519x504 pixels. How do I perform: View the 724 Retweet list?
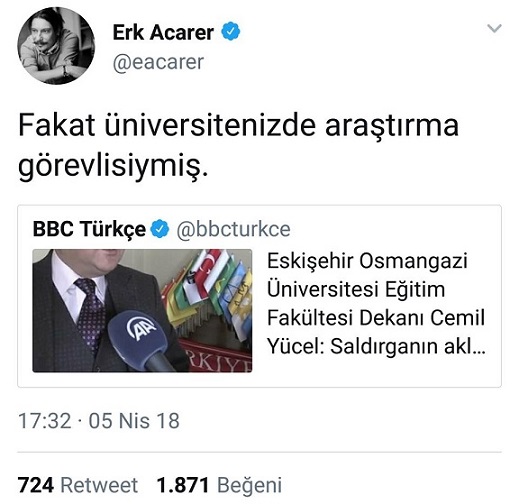pyautogui.click(x=78, y=485)
